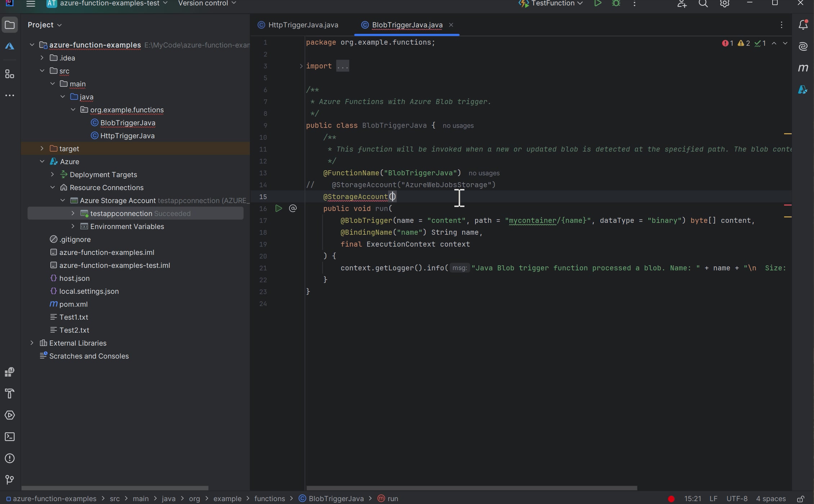The width and height of the screenshot is (814, 504).
Task: Toggle read-only lock icon in status bar
Action: [x=800, y=499]
